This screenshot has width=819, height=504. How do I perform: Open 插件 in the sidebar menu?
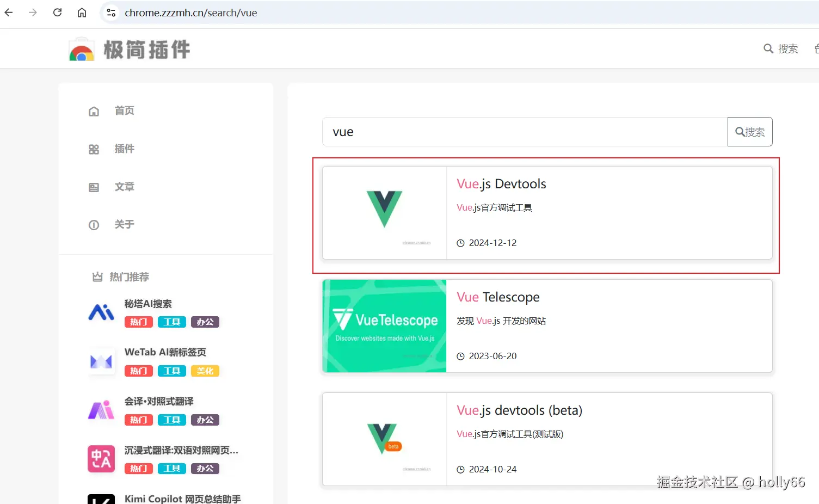(124, 149)
